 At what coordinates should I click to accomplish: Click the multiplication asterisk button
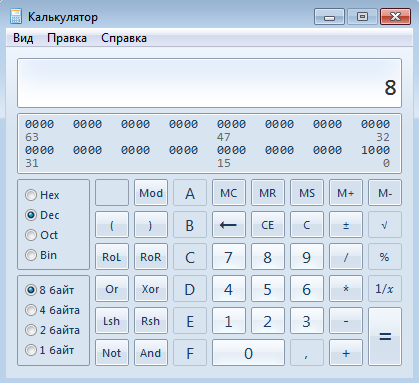click(x=346, y=289)
